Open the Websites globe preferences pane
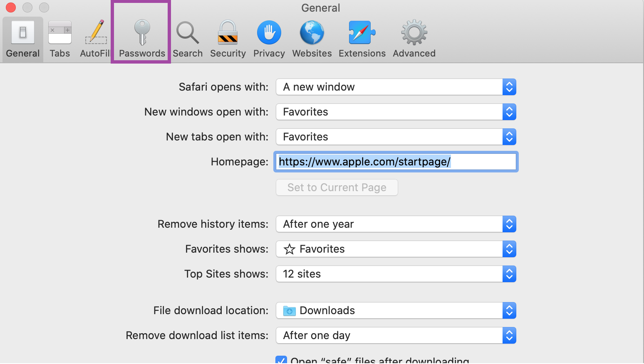 (x=312, y=40)
